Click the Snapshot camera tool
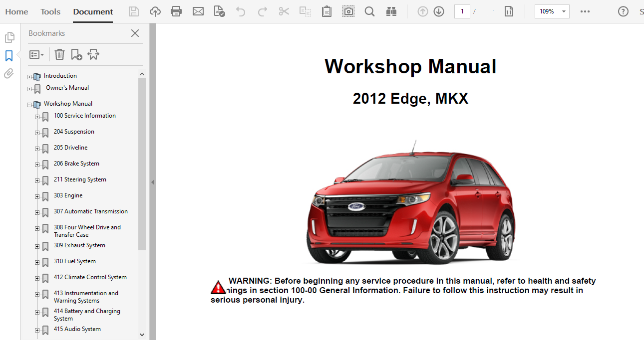 tap(348, 11)
